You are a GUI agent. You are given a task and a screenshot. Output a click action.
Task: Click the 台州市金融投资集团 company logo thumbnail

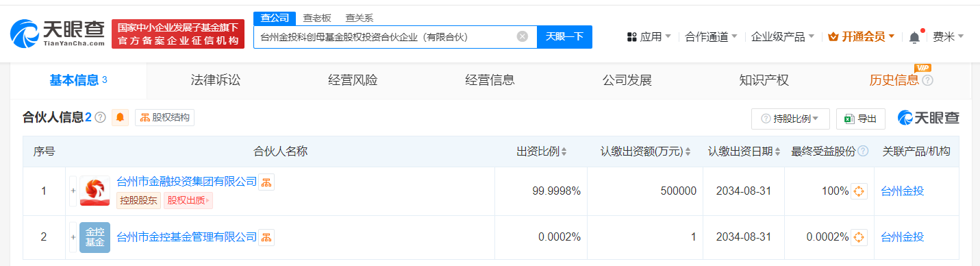pos(95,191)
